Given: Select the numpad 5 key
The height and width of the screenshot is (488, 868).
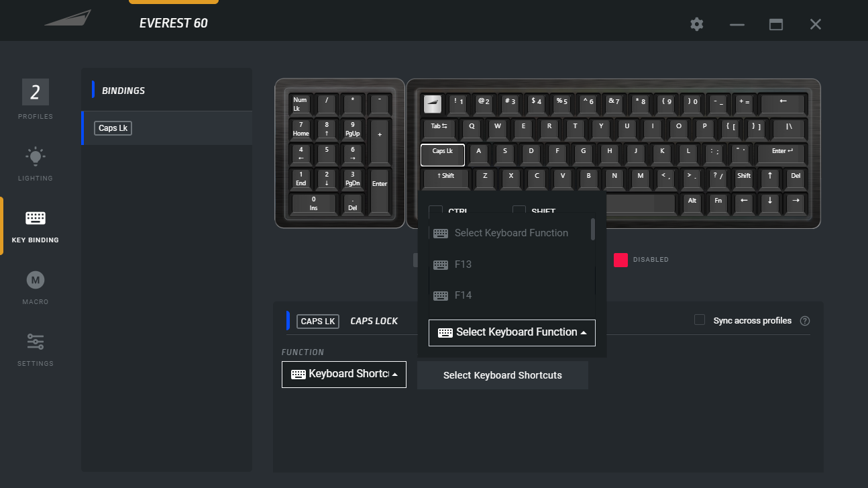Looking at the screenshot, I should [327, 154].
